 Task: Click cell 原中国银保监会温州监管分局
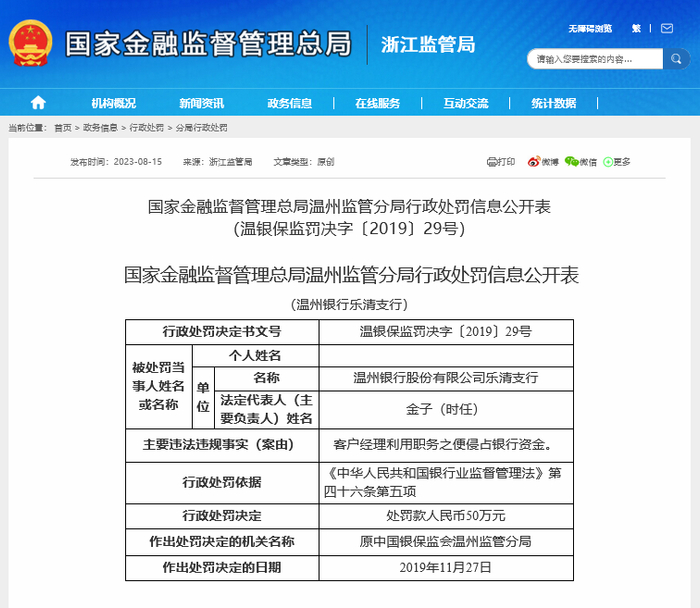(x=446, y=542)
